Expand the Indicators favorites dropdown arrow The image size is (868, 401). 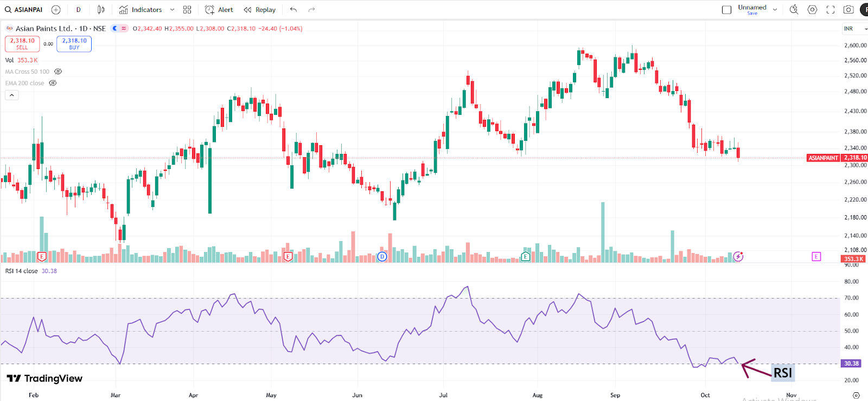coord(173,10)
